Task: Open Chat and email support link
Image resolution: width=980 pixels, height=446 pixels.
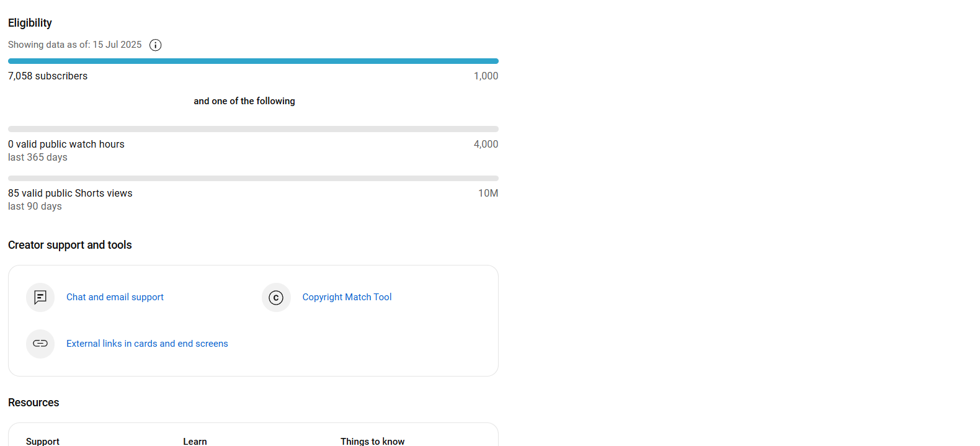Action: point(115,297)
